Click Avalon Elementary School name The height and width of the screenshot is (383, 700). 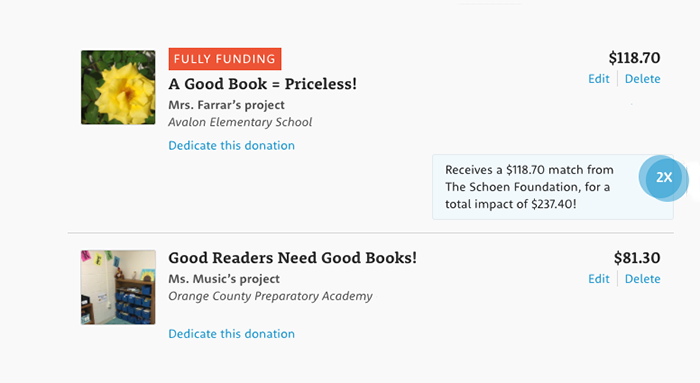tap(240, 122)
